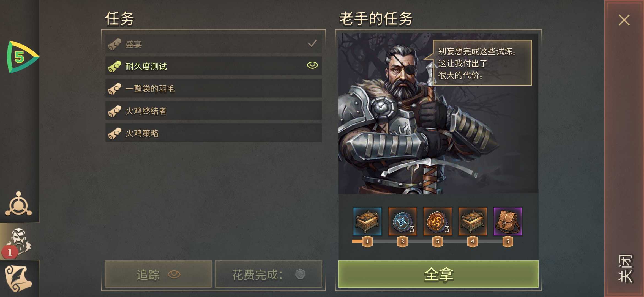
Task: Toggle the eye on 耐久度测试 task
Action: [312, 65]
